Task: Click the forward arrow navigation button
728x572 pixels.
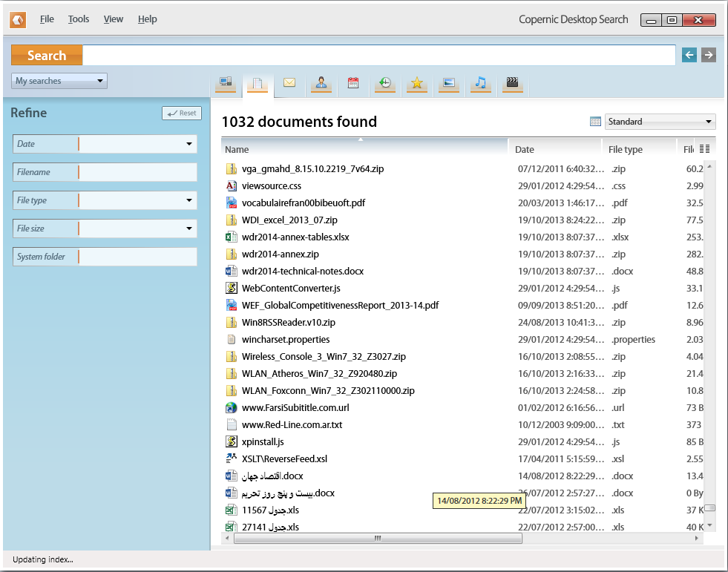Action: [x=709, y=55]
